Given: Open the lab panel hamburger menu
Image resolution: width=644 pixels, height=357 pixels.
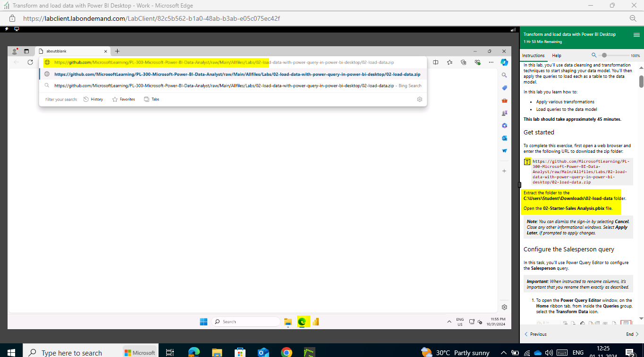Looking at the screenshot, I should click(x=636, y=34).
